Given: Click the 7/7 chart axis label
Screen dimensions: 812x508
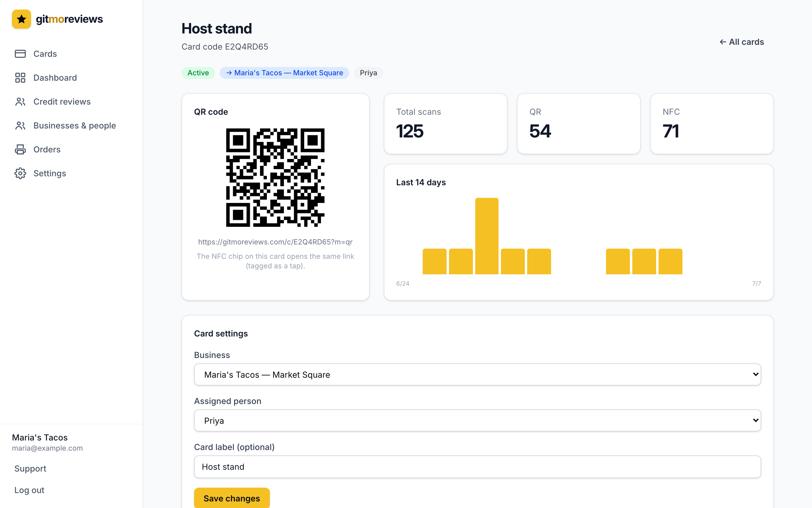Looking at the screenshot, I should [757, 284].
